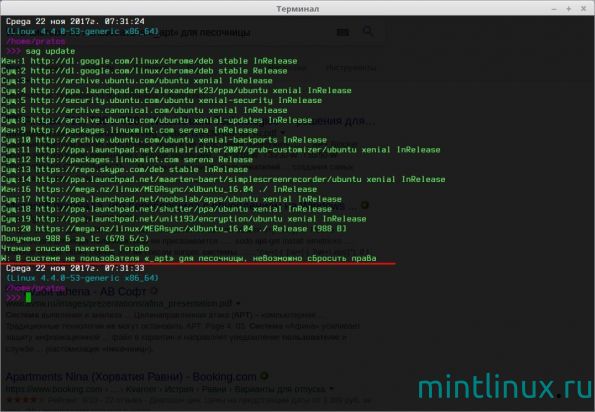The height and width of the screenshot is (412, 595).
Task: Click the mintlinux.ru watermark
Action: (x=504, y=386)
